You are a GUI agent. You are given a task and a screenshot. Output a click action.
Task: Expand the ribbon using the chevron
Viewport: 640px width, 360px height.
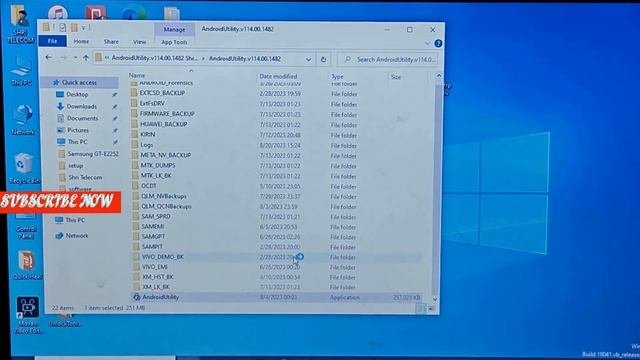point(427,43)
